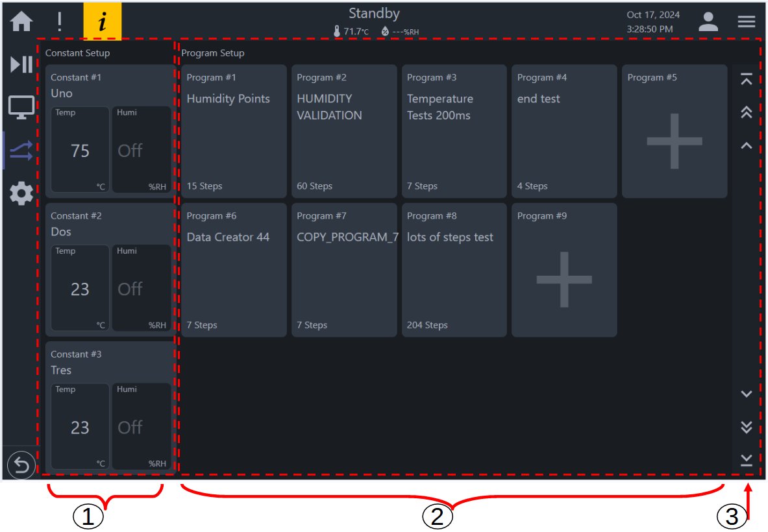Viewport: 768px width, 532px height.
Task: Select Program #6 Data Creator 44
Action: tap(234, 270)
